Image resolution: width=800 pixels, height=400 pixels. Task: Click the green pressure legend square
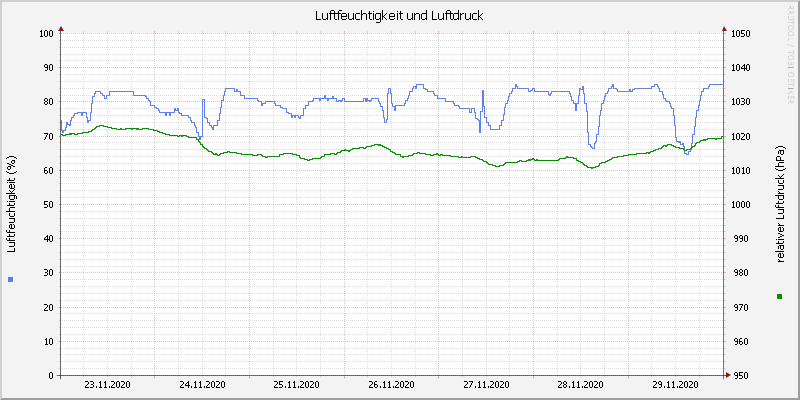779,296
